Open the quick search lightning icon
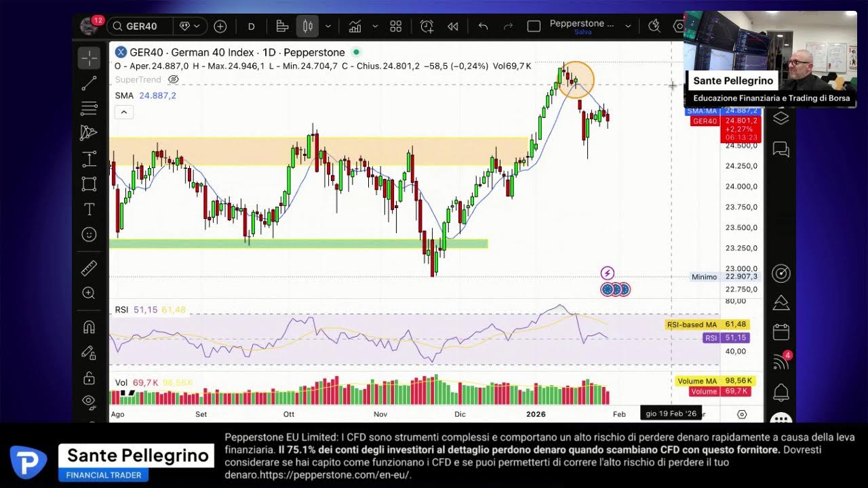This screenshot has height=488, width=868. coord(654,26)
